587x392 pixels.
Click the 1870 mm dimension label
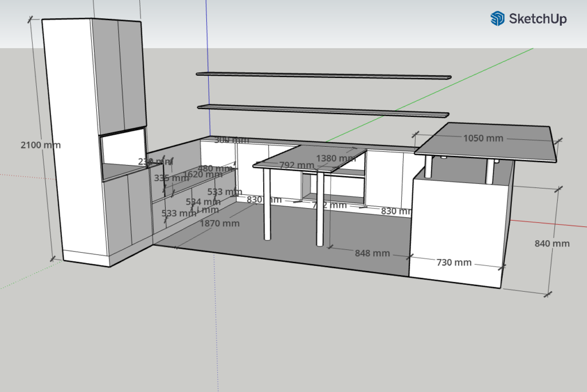tap(220, 224)
